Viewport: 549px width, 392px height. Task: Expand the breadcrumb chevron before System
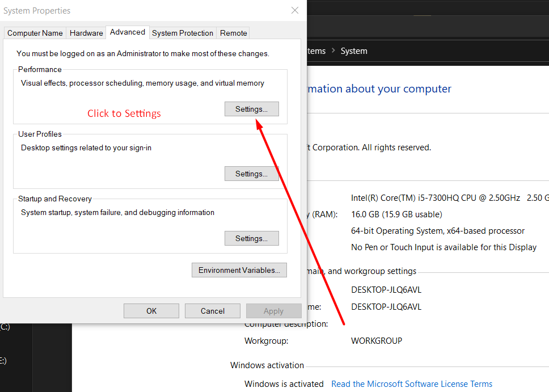333,51
